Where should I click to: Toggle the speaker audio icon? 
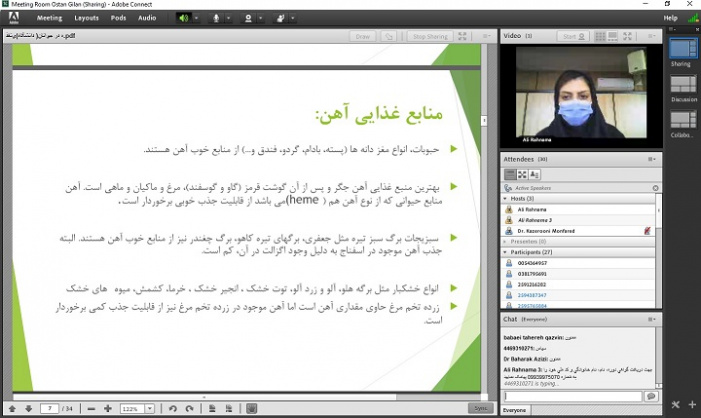pyautogui.click(x=183, y=18)
